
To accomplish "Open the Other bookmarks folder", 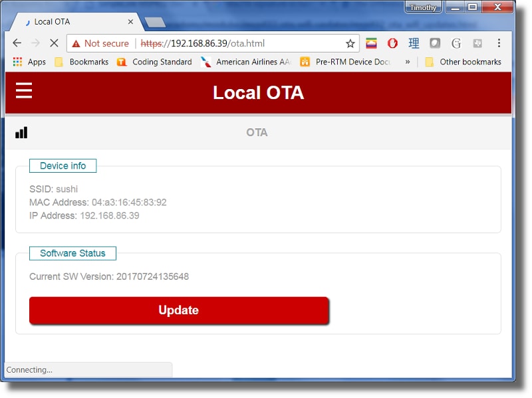I will tap(463, 62).
